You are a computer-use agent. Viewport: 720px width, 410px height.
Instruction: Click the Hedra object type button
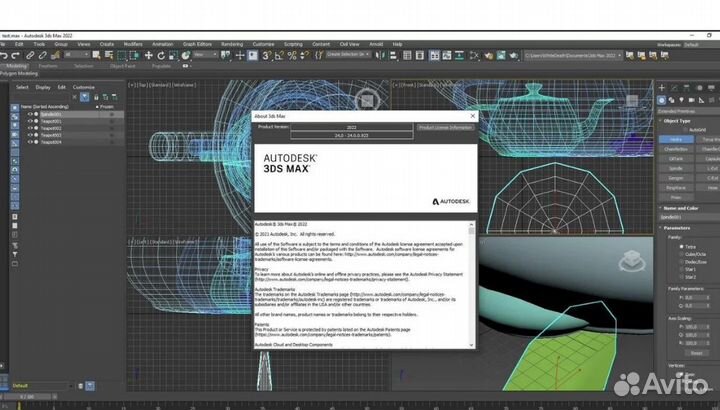(676, 139)
